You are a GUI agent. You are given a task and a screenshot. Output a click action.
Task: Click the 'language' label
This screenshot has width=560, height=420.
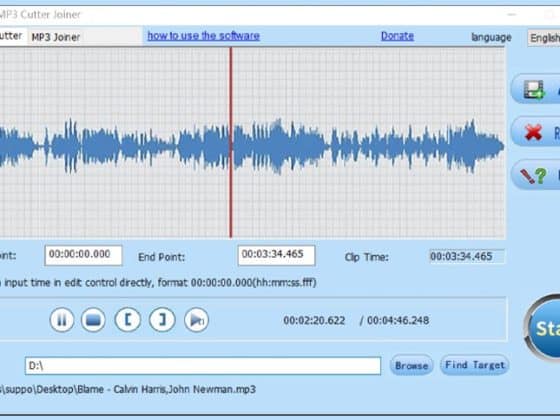491,37
